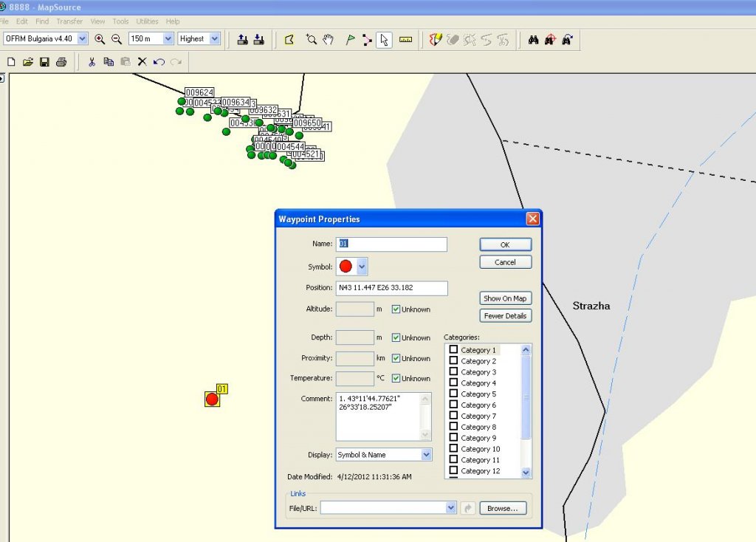This screenshot has height=542, width=756.
Task: Click the zoom out magnifier icon
Action: [117, 39]
